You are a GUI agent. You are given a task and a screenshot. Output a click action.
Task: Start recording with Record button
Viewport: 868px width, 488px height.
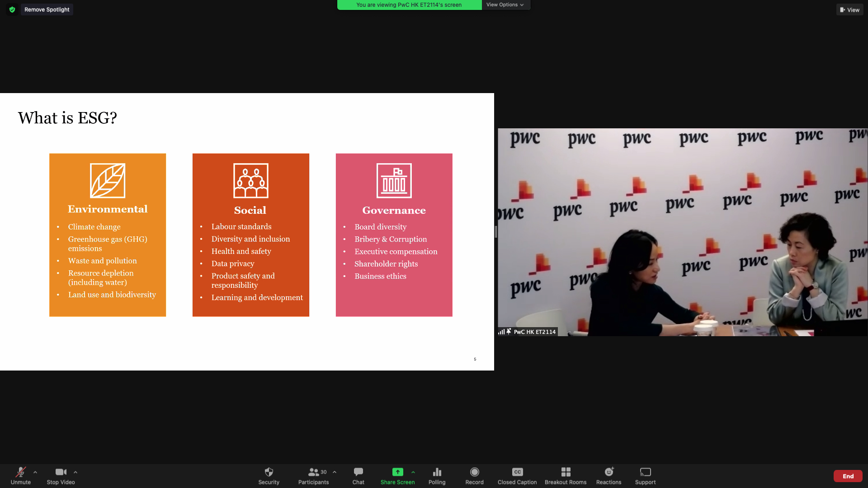(x=474, y=473)
